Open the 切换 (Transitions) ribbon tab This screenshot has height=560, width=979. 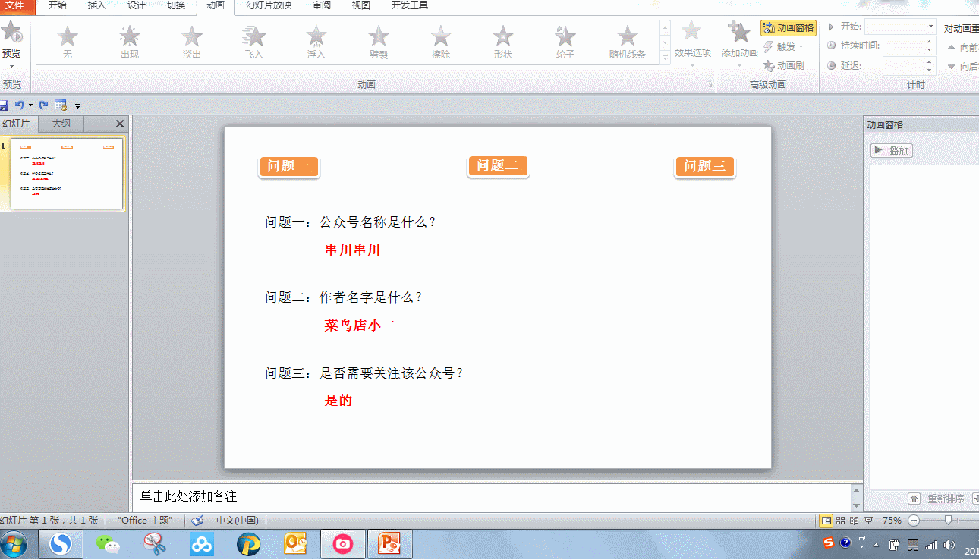175,5
